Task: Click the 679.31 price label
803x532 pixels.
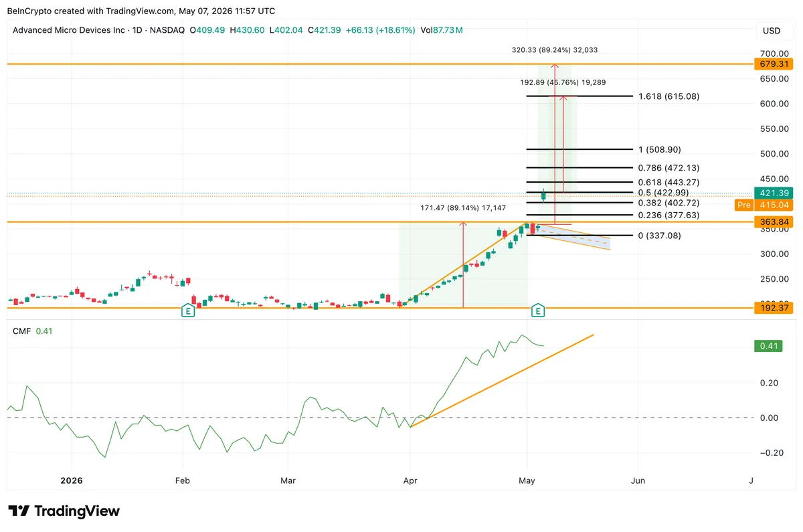Action: [773, 64]
